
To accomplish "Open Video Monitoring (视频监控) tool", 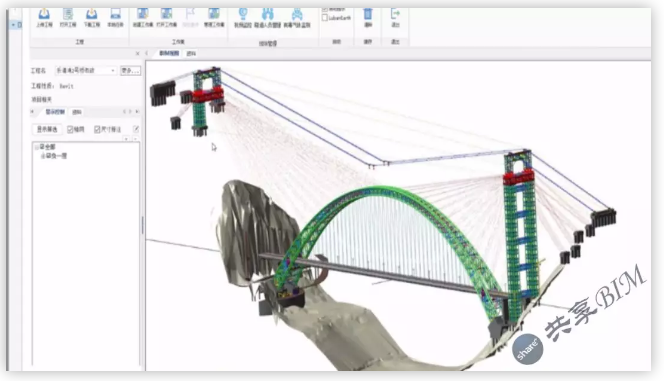I will [x=243, y=14].
